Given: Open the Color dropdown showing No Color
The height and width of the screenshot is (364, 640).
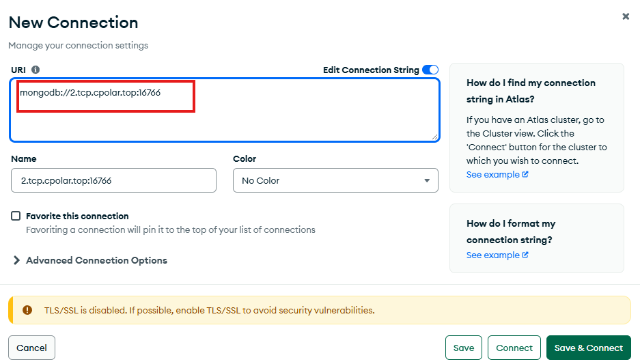Looking at the screenshot, I should (x=335, y=180).
